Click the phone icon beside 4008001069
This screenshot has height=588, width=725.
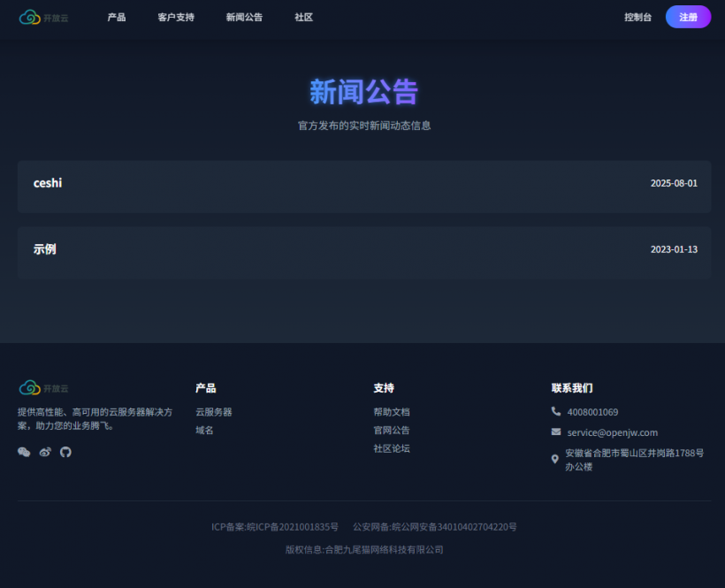(556, 411)
